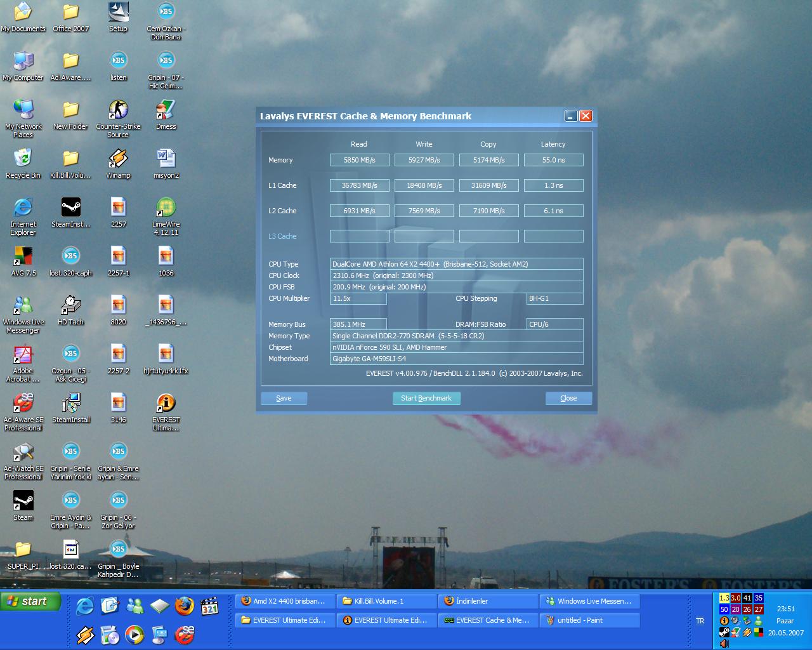Minimize the EVEREST benchmark window

point(571,116)
